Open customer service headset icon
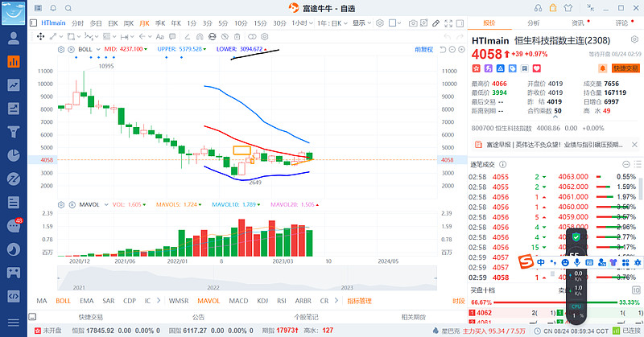 pos(538,8)
